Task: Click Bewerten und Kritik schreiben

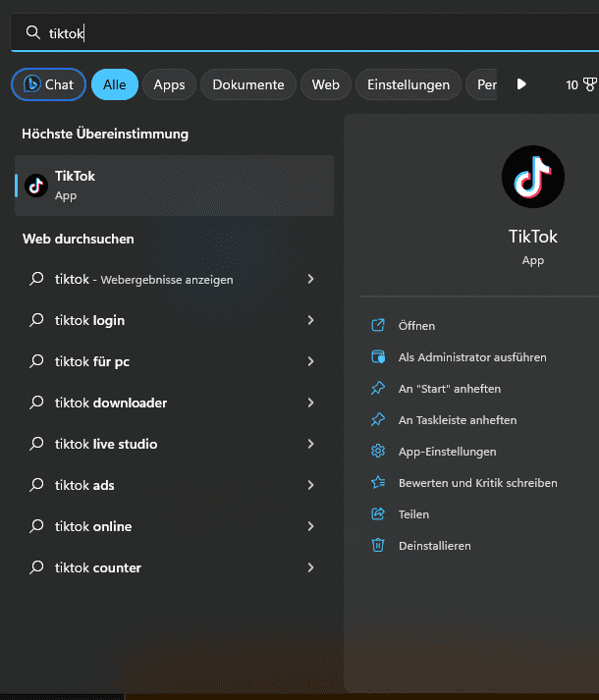Action: (x=478, y=483)
